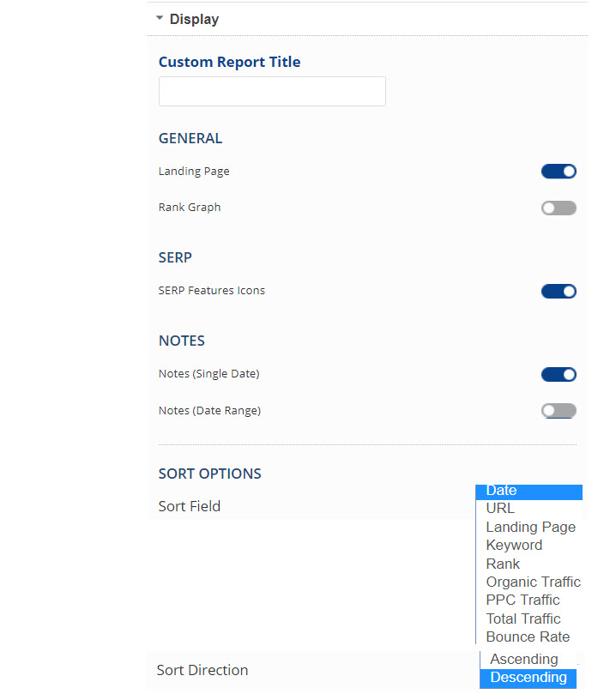This screenshot has height=700, width=610.
Task: Select PPC Traffic sort option
Action: click(522, 600)
